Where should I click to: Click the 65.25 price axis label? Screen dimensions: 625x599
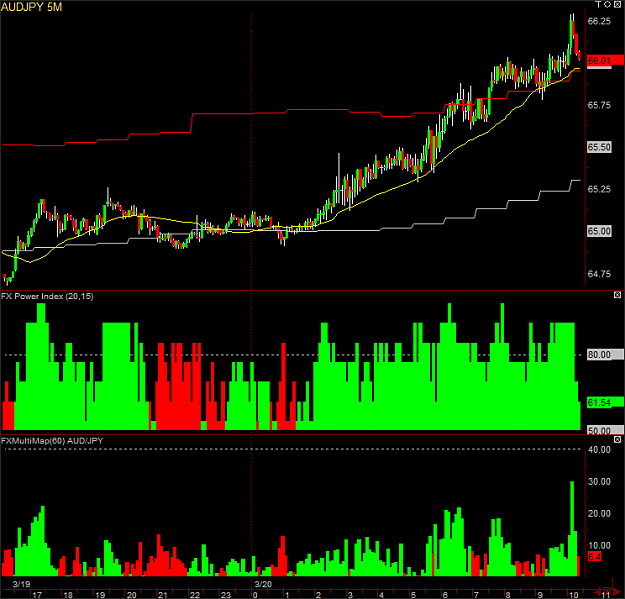[599, 189]
